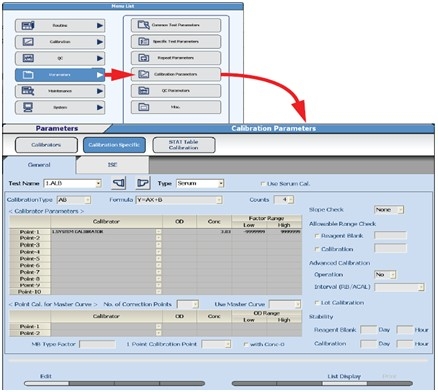Enable Lot Calibration checkbox

(317, 303)
